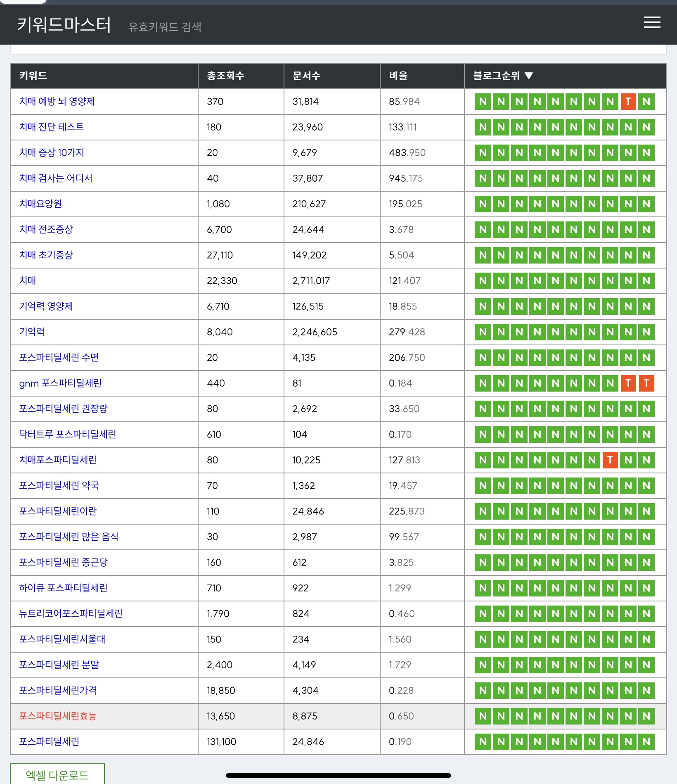Click first N badge in 포스파티딜세린 분말 row
The height and width of the screenshot is (784, 677).
click(x=483, y=665)
